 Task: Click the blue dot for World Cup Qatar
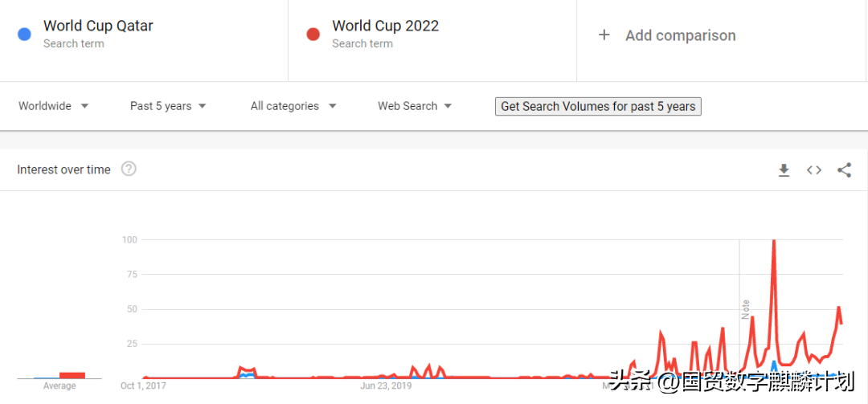pos(25,35)
